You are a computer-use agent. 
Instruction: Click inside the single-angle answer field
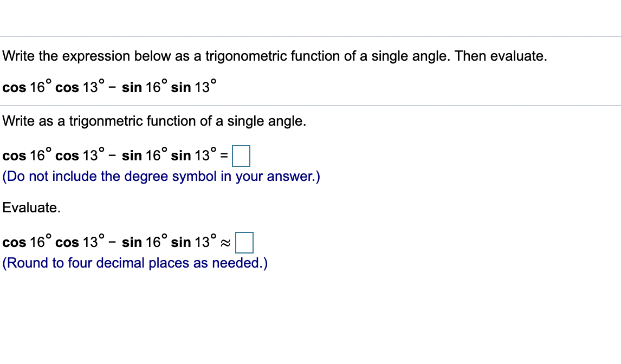click(240, 157)
